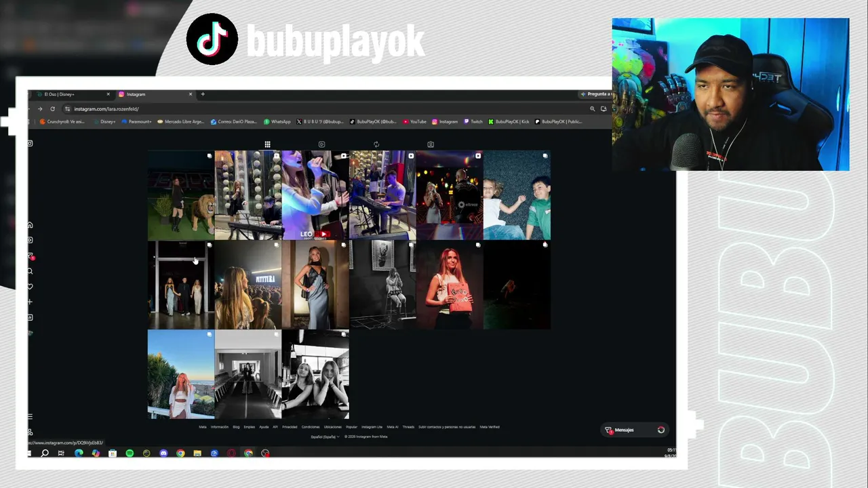Open notifications heart icon in sidebar
The width and height of the screenshot is (868, 488).
[30, 287]
